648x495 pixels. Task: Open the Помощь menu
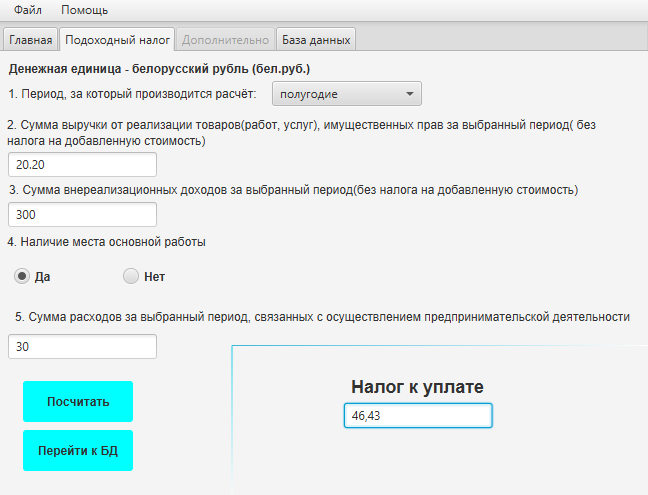[x=85, y=10]
